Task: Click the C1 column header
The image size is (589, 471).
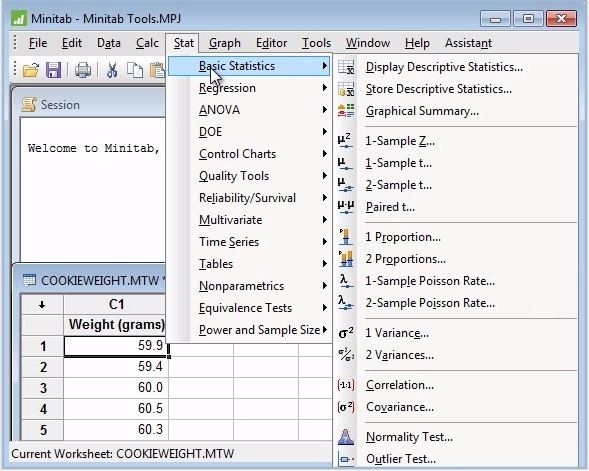Action: click(116, 304)
